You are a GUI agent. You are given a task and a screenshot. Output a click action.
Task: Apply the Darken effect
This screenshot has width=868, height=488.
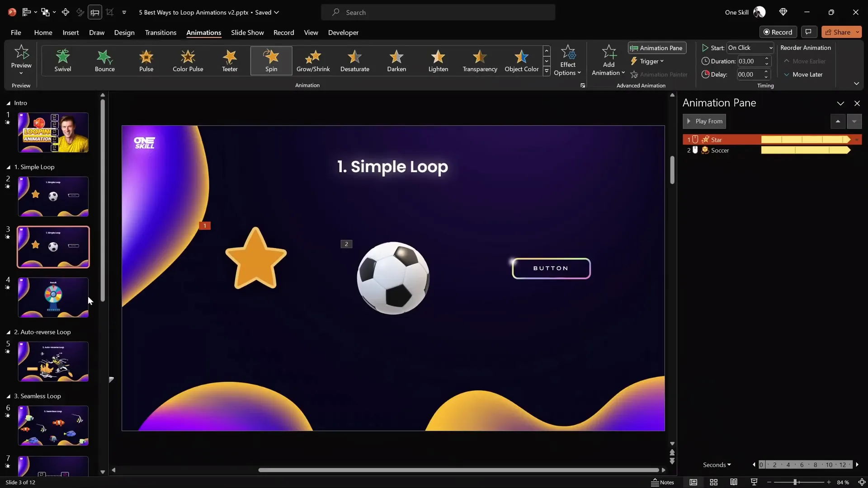(396, 61)
